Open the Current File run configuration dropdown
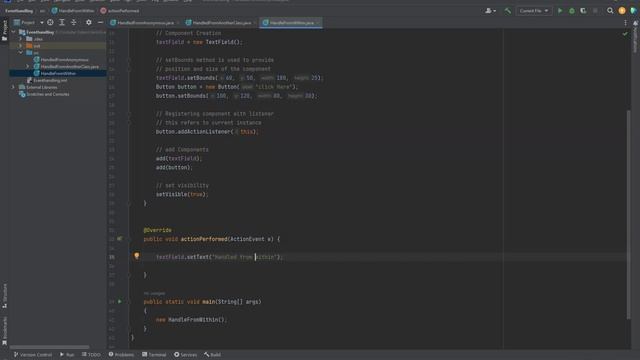This screenshot has height=360, width=640. (x=533, y=11)
